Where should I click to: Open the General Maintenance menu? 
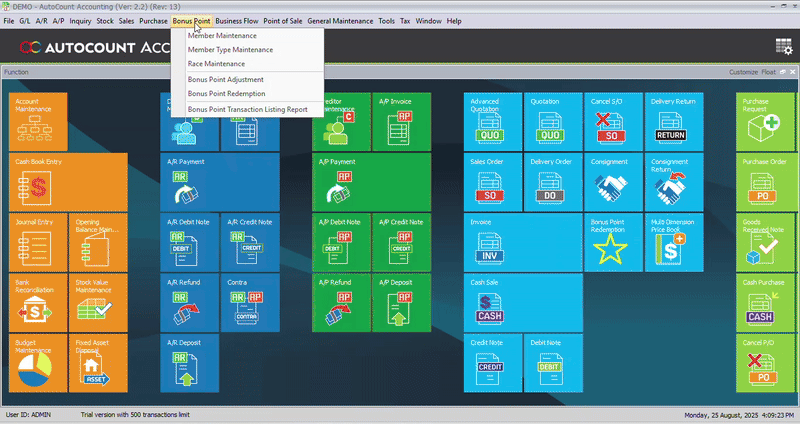pyautogui.click(x=340, y=21)
